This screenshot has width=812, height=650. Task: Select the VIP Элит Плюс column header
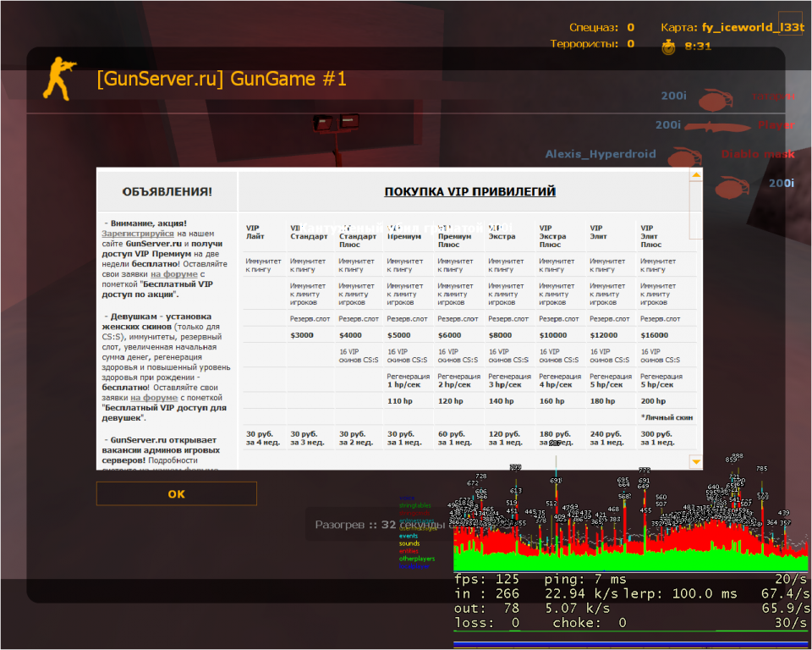tap(651, 236)
